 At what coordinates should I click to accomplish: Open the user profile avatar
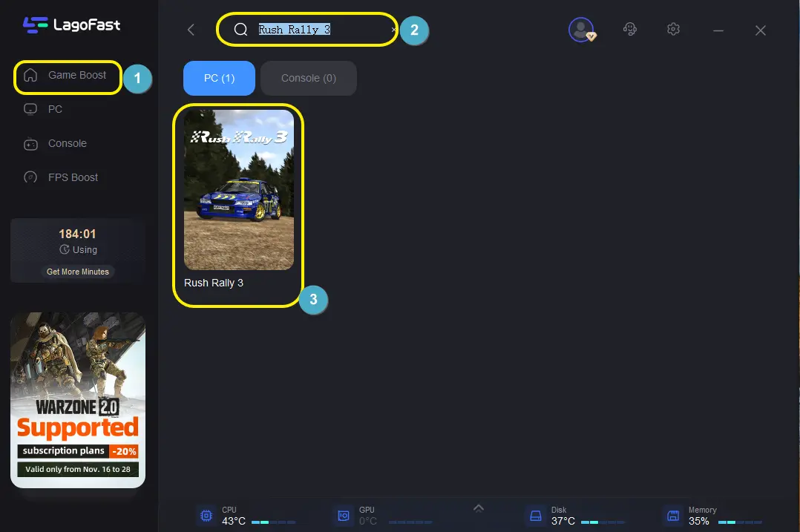click(580, 30)
